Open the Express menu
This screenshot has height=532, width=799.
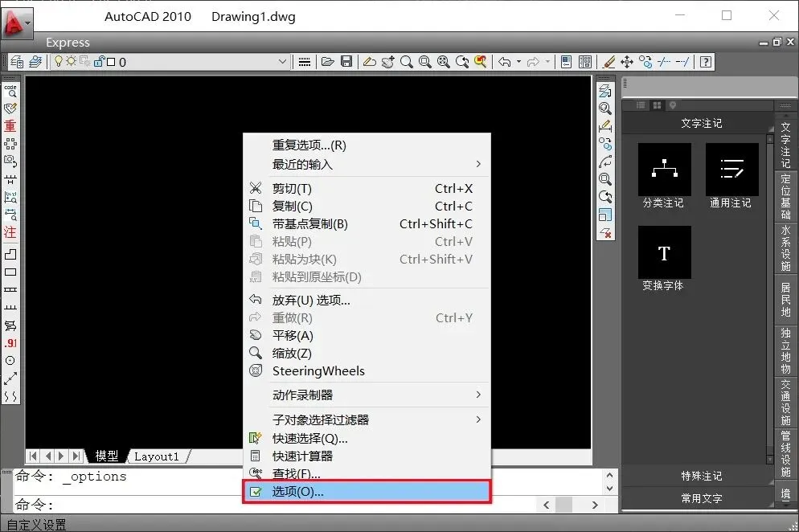pos(68,43)
